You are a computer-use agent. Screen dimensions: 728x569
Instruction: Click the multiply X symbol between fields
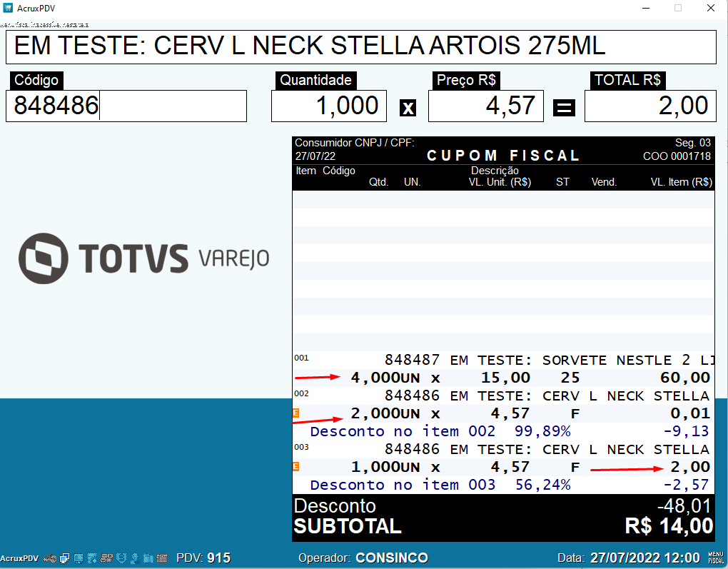408,108
